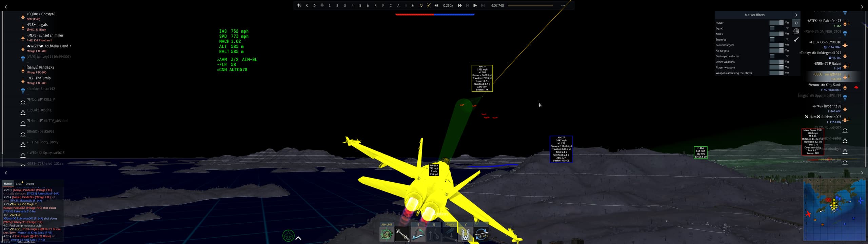This screenshot has width=868, height=244.
Task: Collapse the Marker filters panel
Action: pyautogui.click(x=796, y=15)
